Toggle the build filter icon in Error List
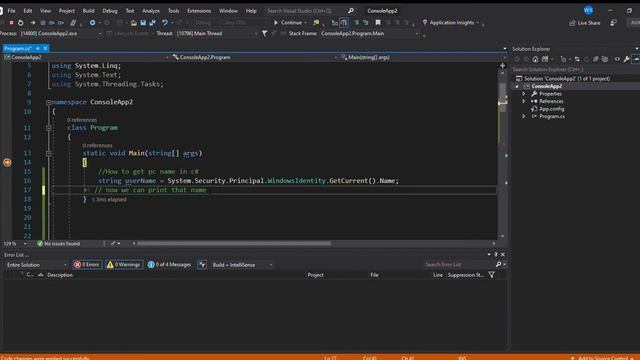Image resolution: width=640 pixels, height=360 pixels. (202, 264)
